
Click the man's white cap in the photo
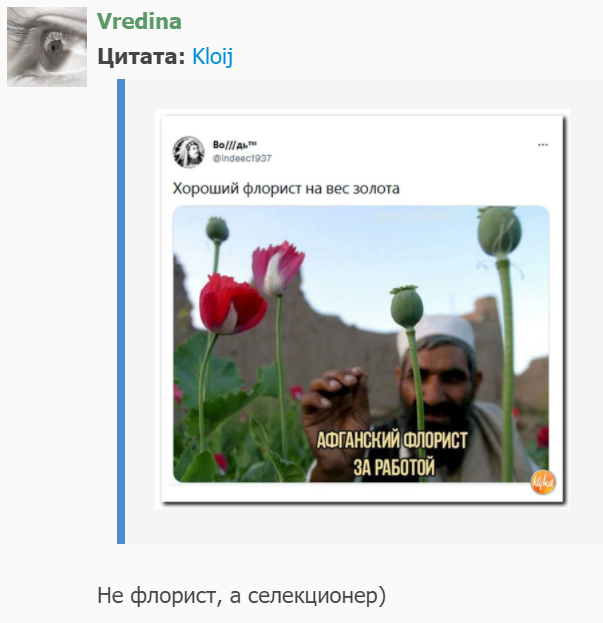[x=437, y=333]
